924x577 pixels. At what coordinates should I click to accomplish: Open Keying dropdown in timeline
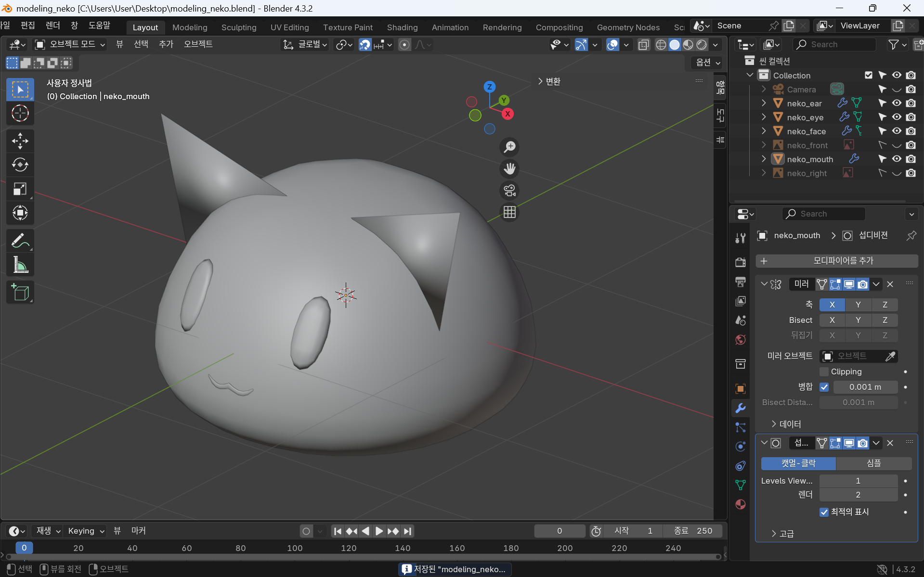pyautogui.click(x=86, y=531)
